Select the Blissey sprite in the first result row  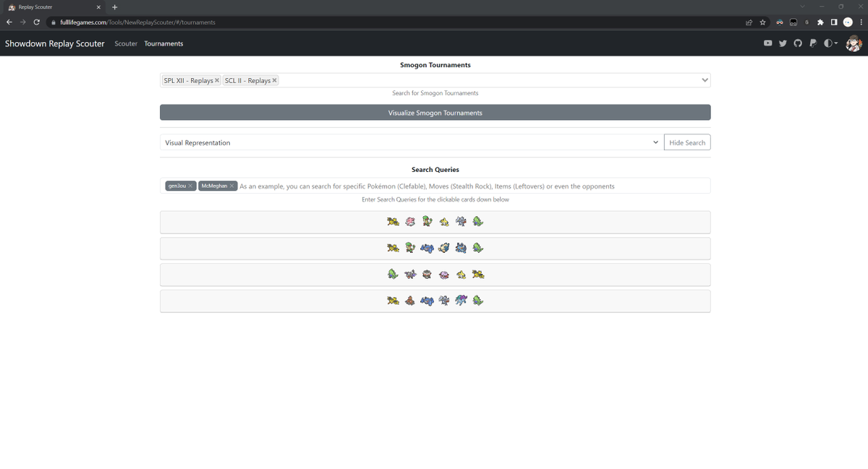[410, 221]
